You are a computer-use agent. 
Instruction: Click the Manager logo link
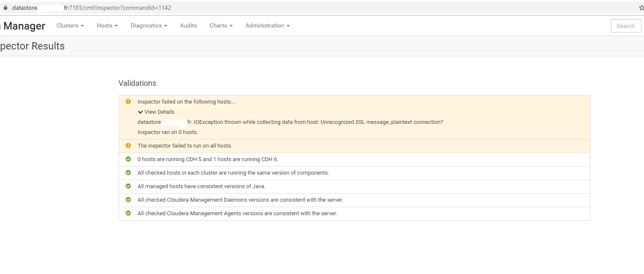(x=22, y=26)
